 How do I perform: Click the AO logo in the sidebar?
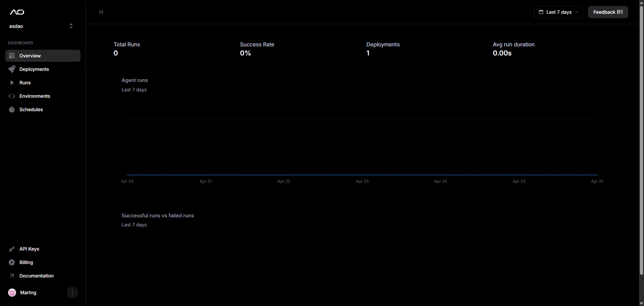click(x=17, y=12)
